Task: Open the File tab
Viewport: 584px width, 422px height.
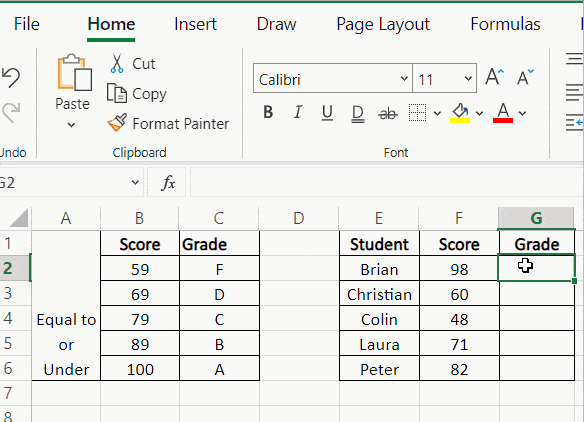Action: [26, 24]
